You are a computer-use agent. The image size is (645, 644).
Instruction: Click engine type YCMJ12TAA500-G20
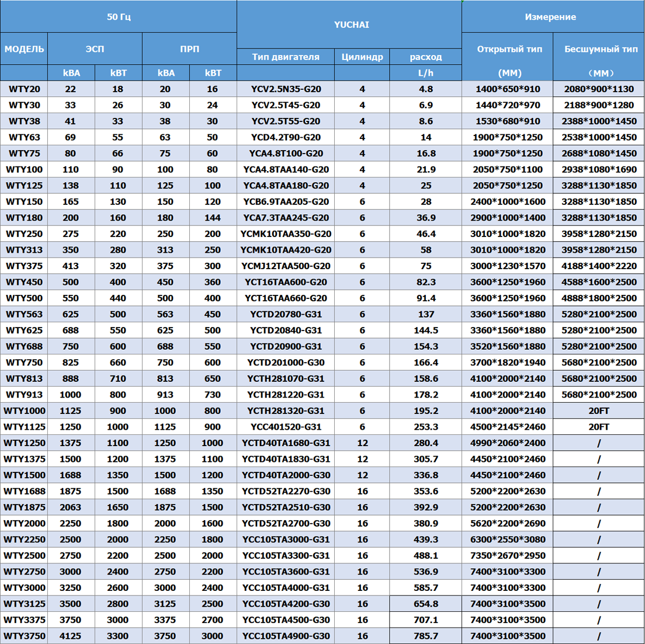tap(286, 266)
